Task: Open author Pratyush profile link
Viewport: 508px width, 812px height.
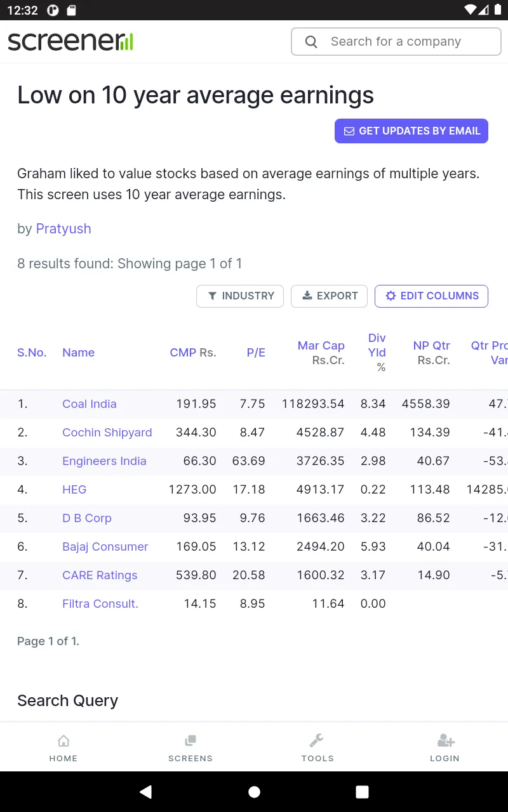Action: (x=63, y=229)
